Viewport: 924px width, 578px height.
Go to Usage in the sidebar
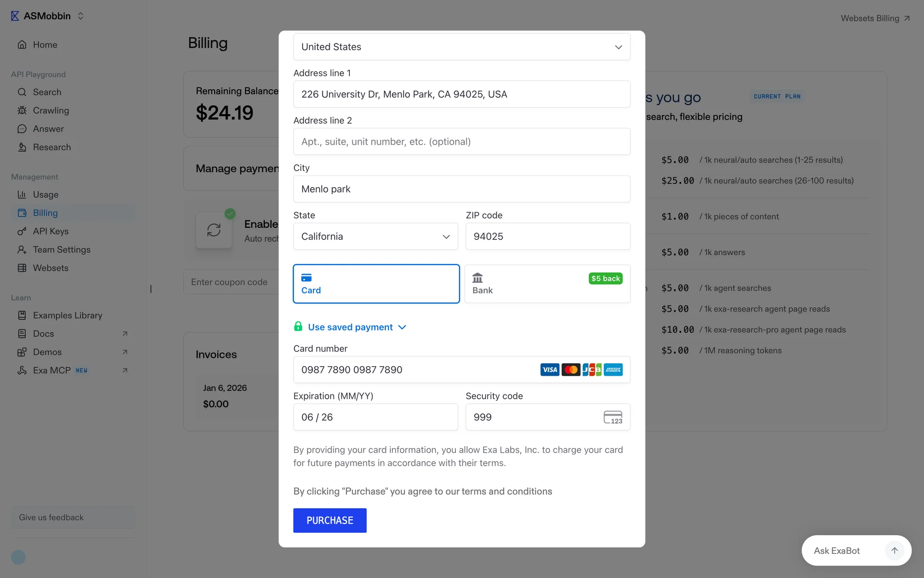[45, 195]
